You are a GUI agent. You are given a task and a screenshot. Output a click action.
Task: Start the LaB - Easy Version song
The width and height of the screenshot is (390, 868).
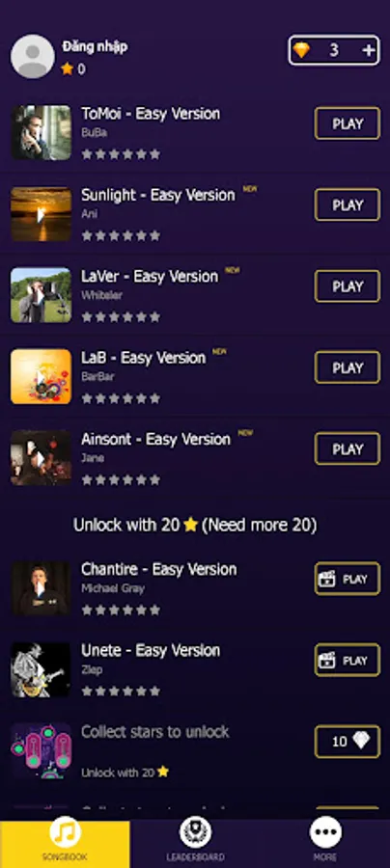[348, 367]
